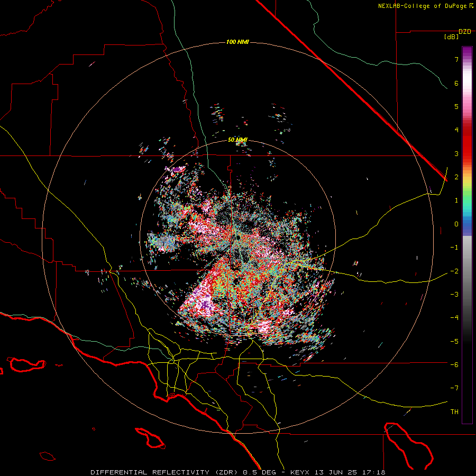Click the 4 value on the color scale

(x=456, y=130)
